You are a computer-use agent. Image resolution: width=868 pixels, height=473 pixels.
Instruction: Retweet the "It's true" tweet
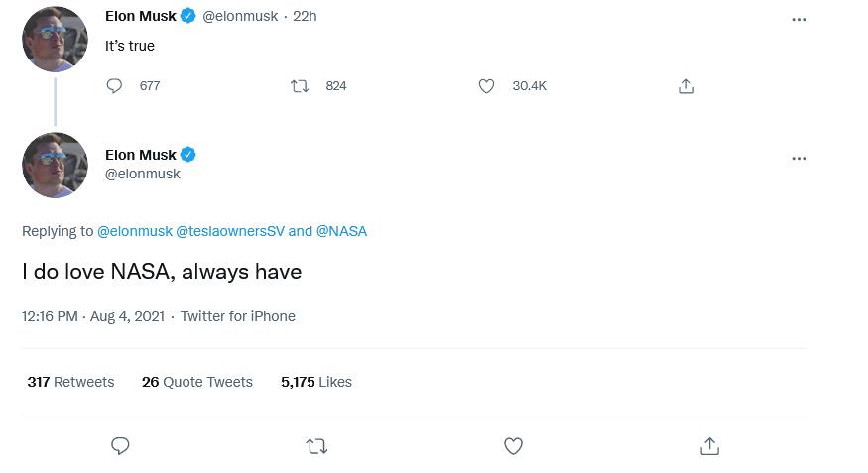pyautogui.click(x=300, y=86)
